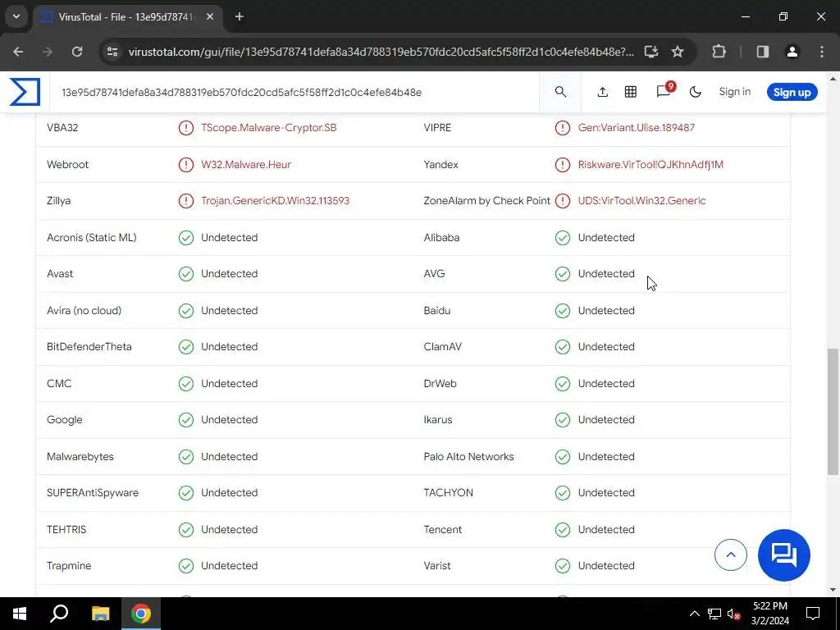Click the page vertical scrollbar thumb
Image resolution: width=840 pixels, height=630 pixels.
pyautogui.click(x=833, y=412)
